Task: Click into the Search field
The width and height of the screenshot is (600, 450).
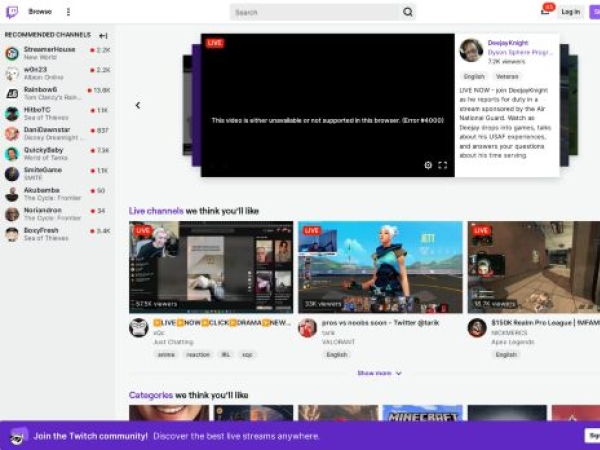Action: pyautogui.click(x=315, y=13)
